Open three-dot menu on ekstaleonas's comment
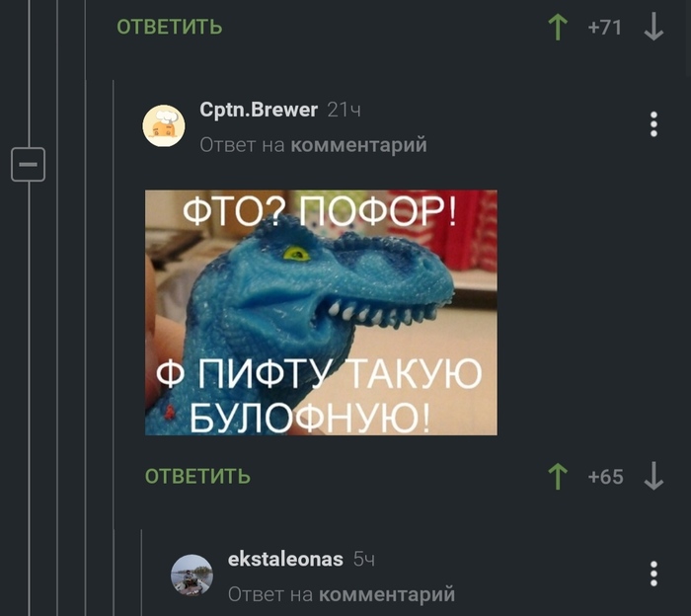The width and height of the screenshot is (691, 616). 653,574
